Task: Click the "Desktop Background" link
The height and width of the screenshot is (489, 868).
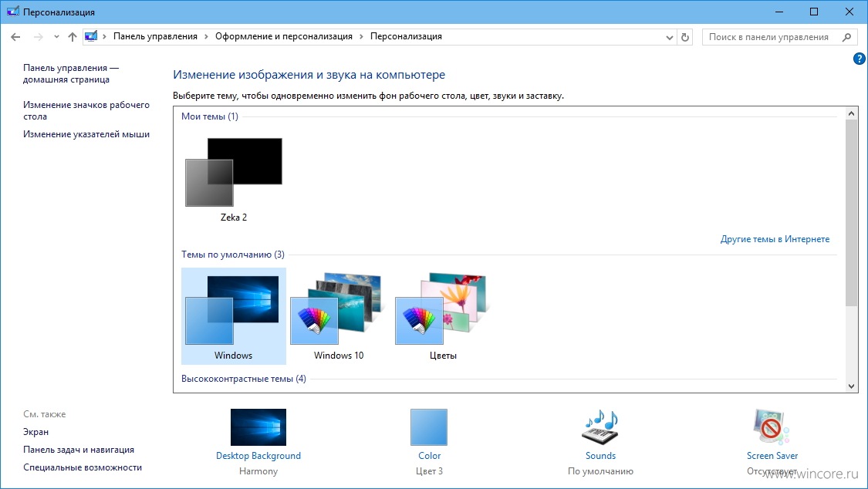Action: pyautogui.click(x=258, y=456)
